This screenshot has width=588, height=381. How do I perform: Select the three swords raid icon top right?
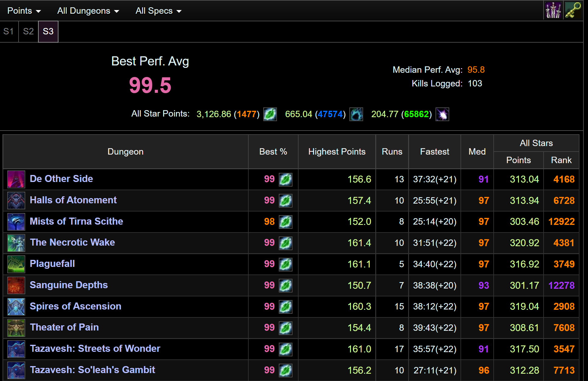(554, 10)
